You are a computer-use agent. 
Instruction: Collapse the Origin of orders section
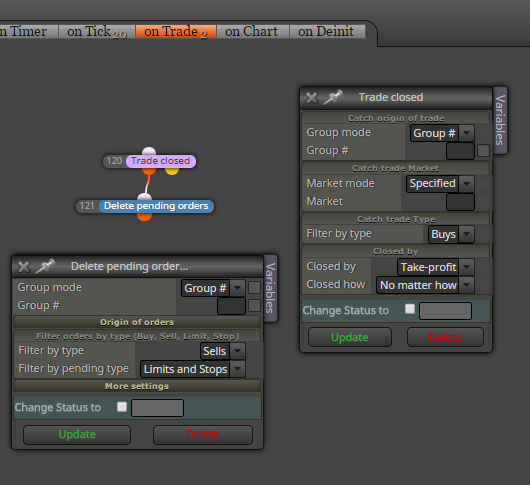tap(137, 322)
